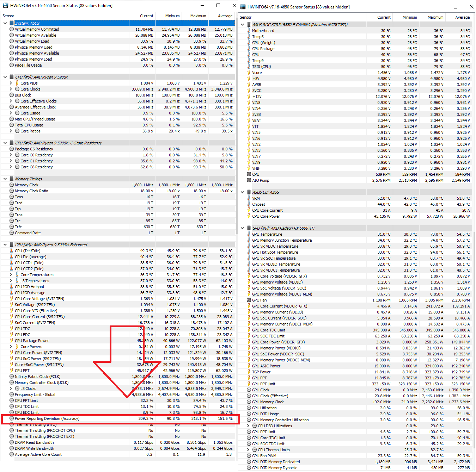The image size is (476, 472).
Task: Click the thermometer icon beside CPU IOD Hotspot
Action: 12,287
